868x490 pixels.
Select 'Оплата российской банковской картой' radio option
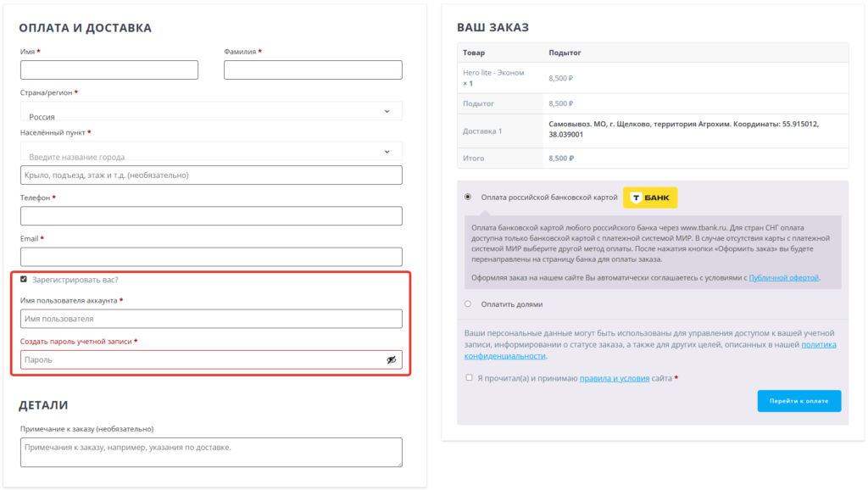(x=468, y=198)
